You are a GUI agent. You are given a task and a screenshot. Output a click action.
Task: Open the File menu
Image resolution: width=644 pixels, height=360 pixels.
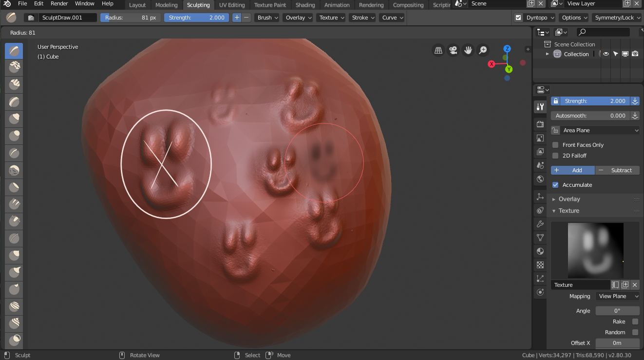(x=22, y=3)
